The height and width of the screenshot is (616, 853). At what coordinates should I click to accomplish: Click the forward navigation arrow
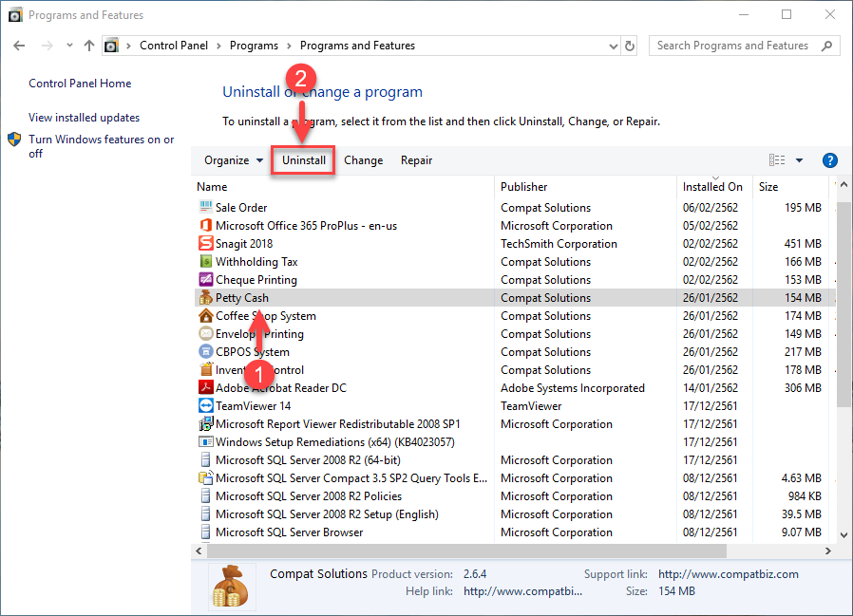(x=47, y=46)
